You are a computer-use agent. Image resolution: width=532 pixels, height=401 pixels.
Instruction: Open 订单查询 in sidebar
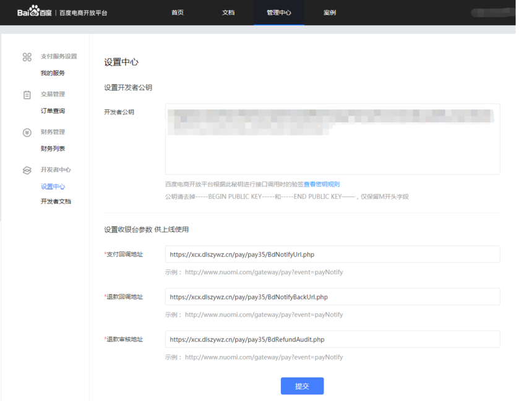tap(53, 111)
